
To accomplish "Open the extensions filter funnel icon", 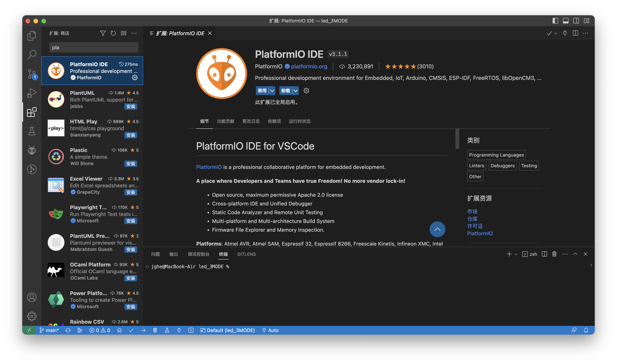I will pyautogui.click(x=103, y=33).
